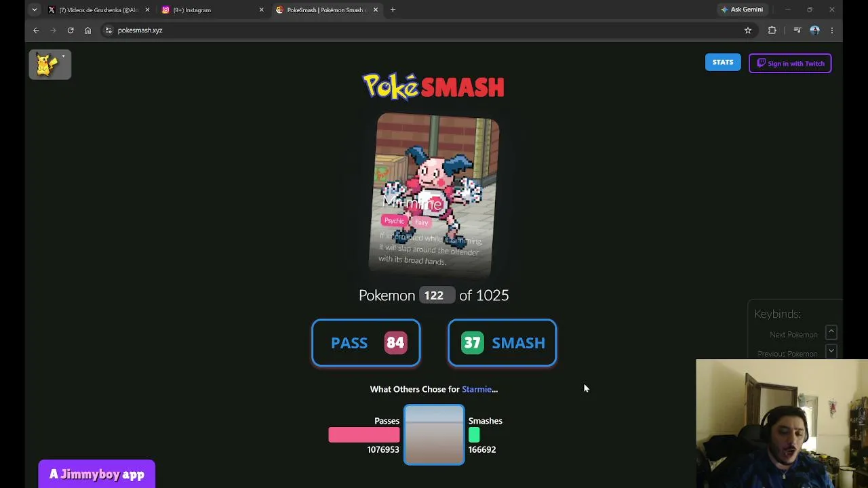868x488 pixels.
Task: Open a new browser tab
Action: [393, 10]
